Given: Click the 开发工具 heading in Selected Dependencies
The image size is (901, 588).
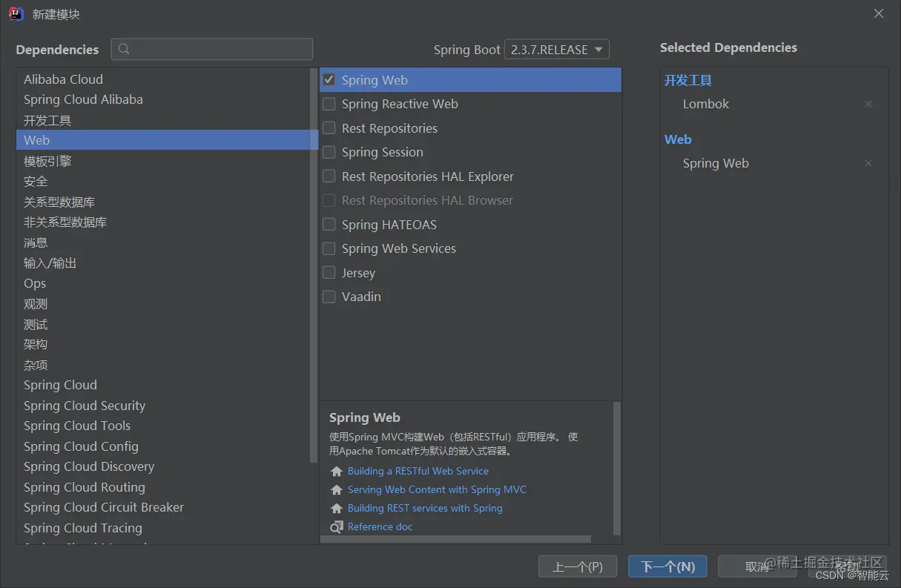Looking at the screenshot, I should [688, 80].
